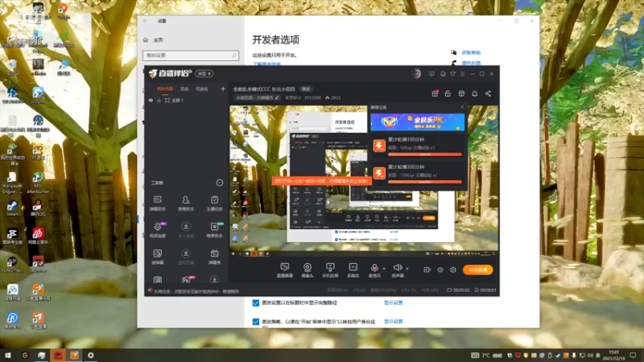Select the 全屏 1 source row
This screenshot has height=362, width=644.
pos(187,100)
